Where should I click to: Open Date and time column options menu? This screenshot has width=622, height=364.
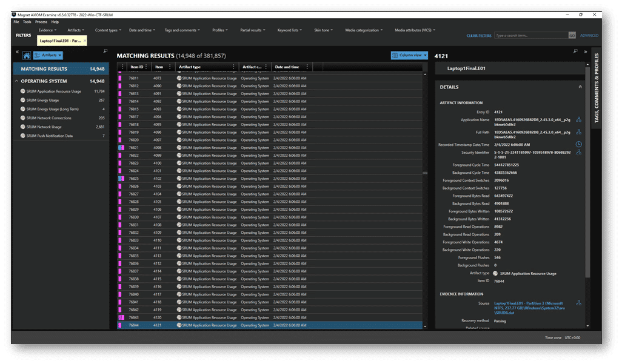pyautogui.click(x=307, y=67)
